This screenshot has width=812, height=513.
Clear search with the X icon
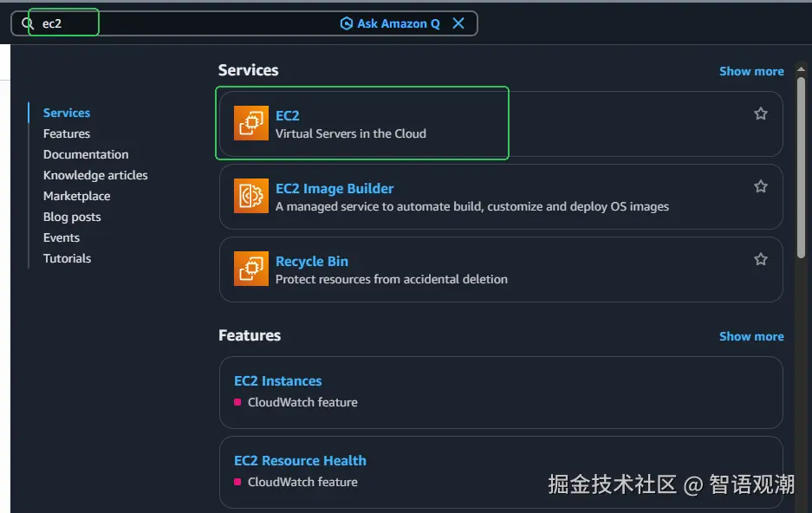pyautogui.click(x=458, y=23)
